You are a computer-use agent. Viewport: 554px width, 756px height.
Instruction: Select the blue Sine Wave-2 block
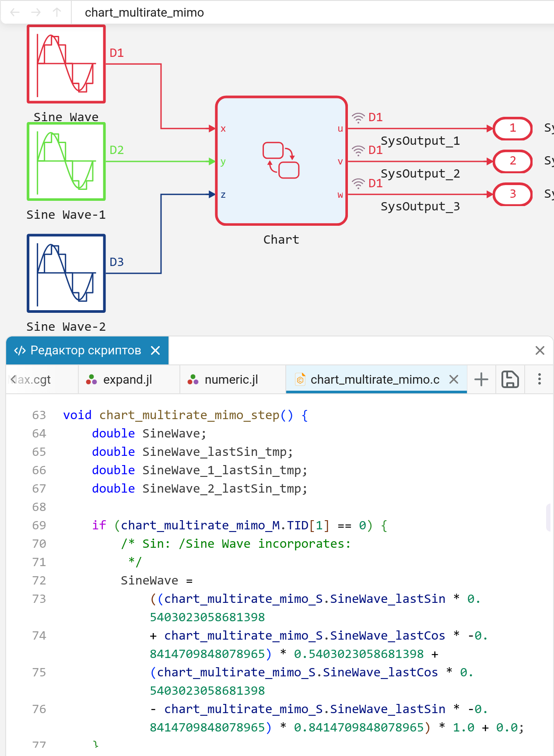[x=66, y=273]
